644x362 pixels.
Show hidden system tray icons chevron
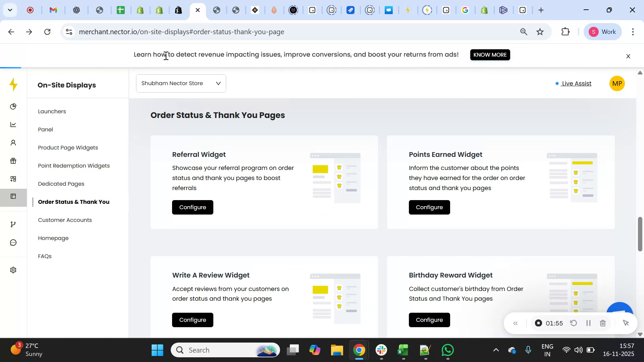[x=496, y=350]
